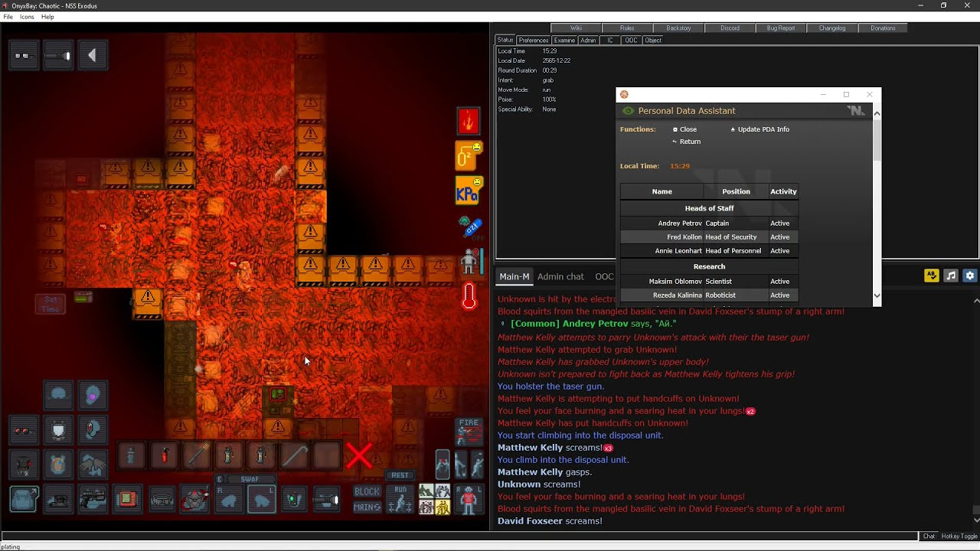Select the backpack inventory slot

pyautogui.click(x=24, y=500)
